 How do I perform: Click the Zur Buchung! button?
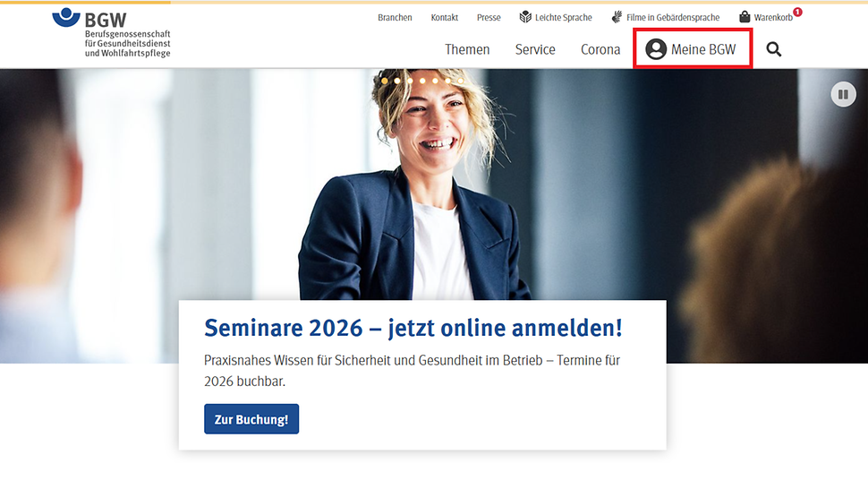click(x=251, y=419)
